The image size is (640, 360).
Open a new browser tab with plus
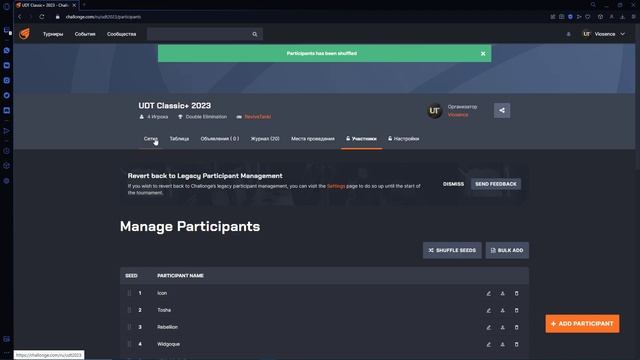click(x=84, y=5)
